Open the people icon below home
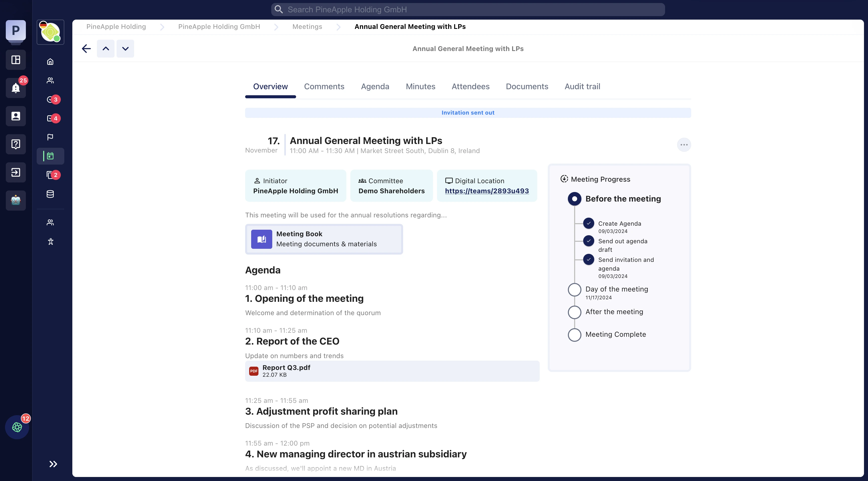Viewport: 868px width, 481px height. (50, 81)
